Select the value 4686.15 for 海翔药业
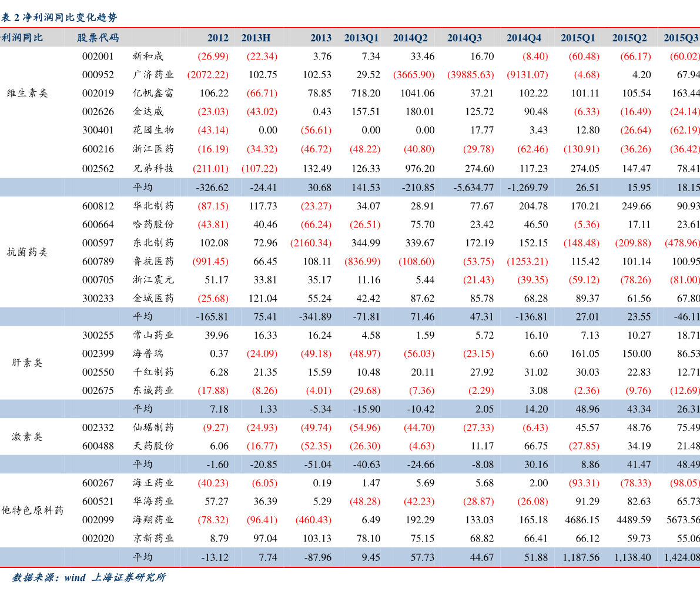The height and width of the screenshot is (595, 700). 582,520
